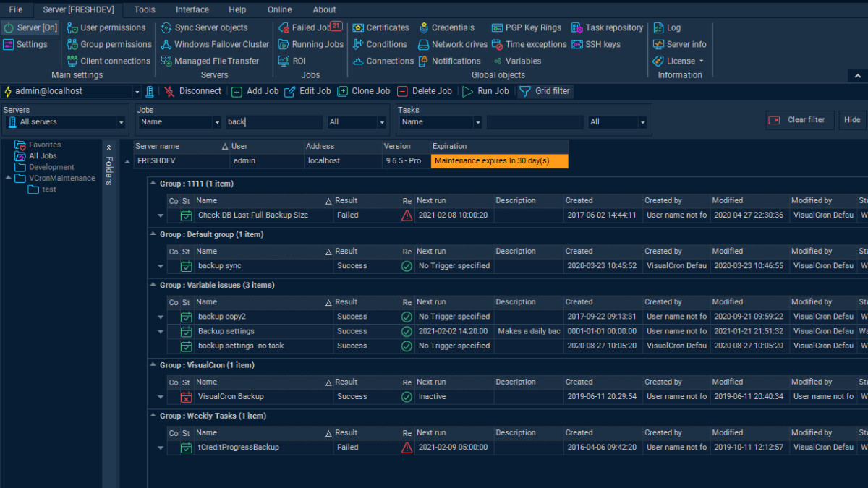Screen dimensions: 868x488
Task: Click the status icon of VisualCron Backup job
Action: (x=186, y=397)
